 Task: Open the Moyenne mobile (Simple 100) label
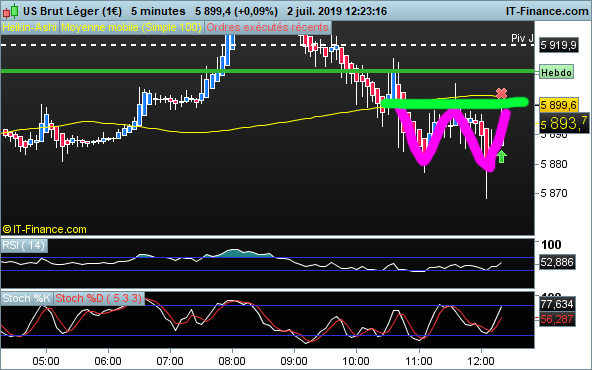pyautogui.click(x=131, y=28)
